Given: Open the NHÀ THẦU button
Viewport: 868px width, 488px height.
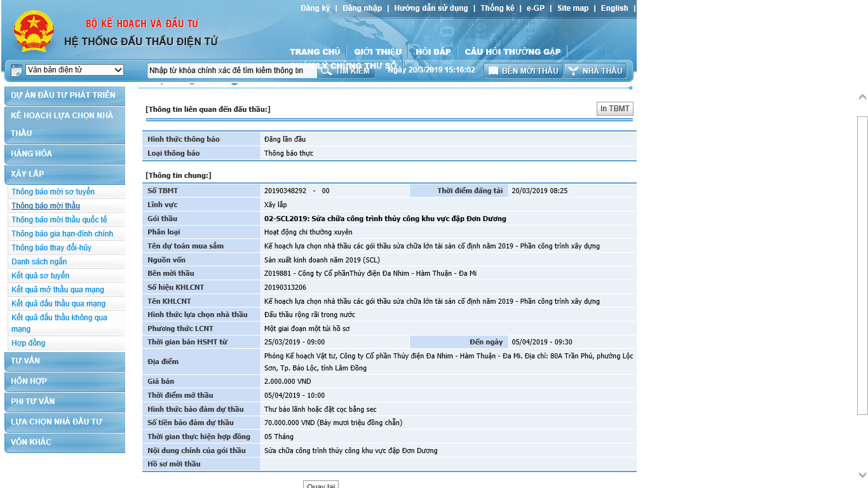Looking at the screenshot, I should (595, 71).
